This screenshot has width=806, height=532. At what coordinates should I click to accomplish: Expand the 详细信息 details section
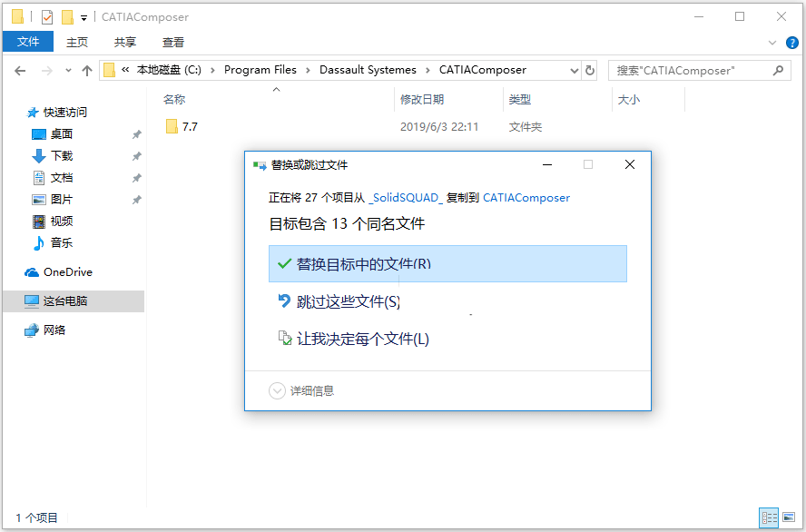(x=301, y=390)
